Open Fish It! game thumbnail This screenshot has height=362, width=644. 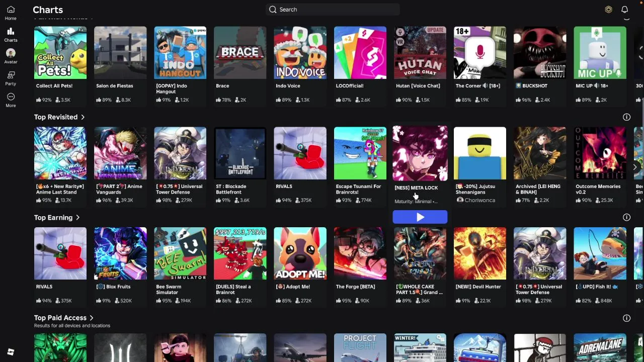600,253
